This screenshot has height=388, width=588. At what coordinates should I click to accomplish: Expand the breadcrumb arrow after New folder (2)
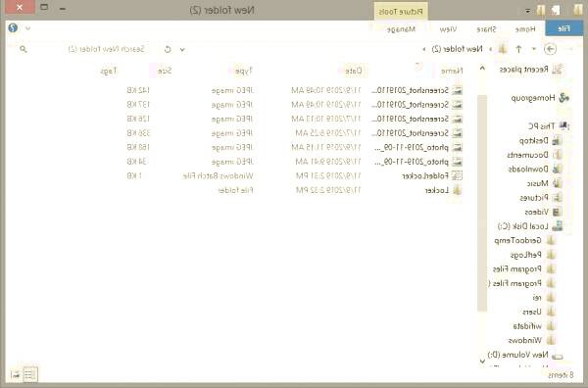point(424,49)
